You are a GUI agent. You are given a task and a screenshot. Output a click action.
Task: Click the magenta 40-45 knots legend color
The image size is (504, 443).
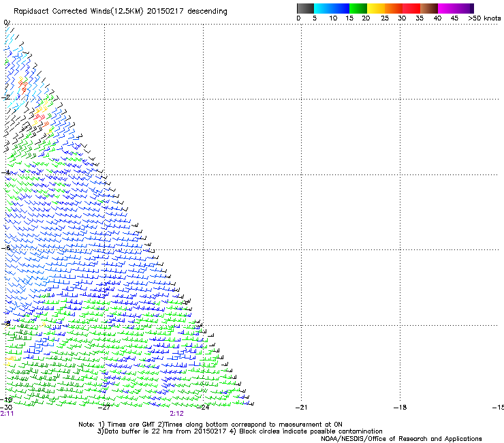[x=447, y=8]
